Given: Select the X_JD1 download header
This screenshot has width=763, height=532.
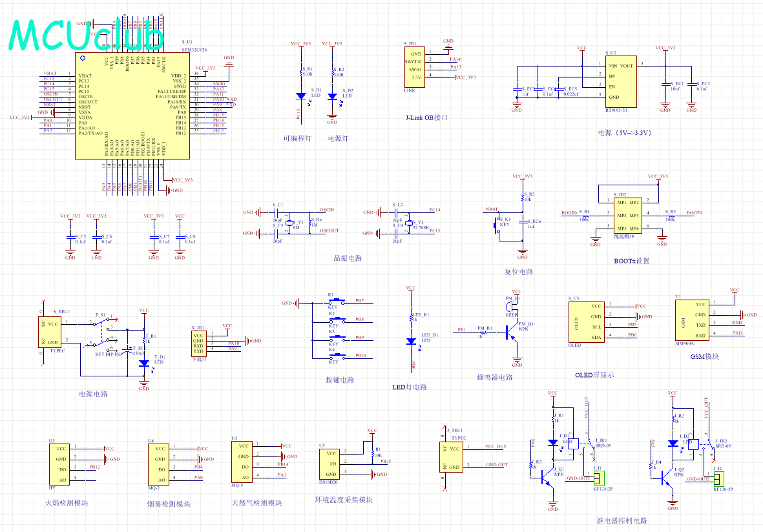Looking at the screenshot, I should (198, 344).
